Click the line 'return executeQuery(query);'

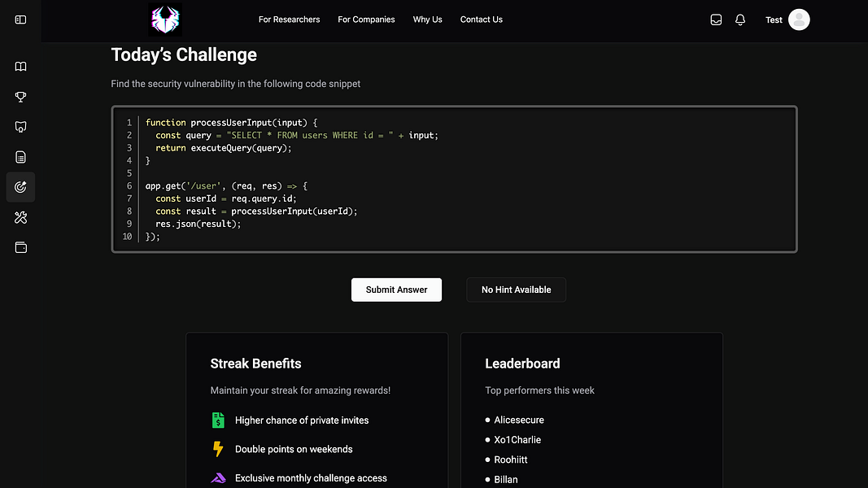223,148
